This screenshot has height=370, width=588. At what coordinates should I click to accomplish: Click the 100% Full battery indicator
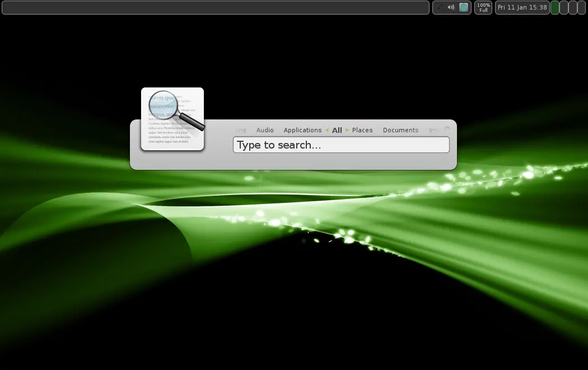pos(483,7)
